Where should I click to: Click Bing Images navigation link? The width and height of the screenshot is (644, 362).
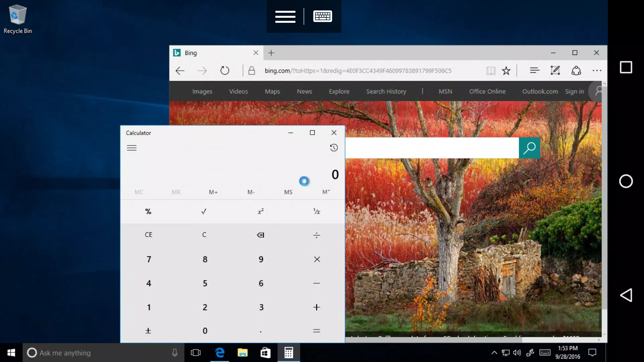[x=203, y=92]
